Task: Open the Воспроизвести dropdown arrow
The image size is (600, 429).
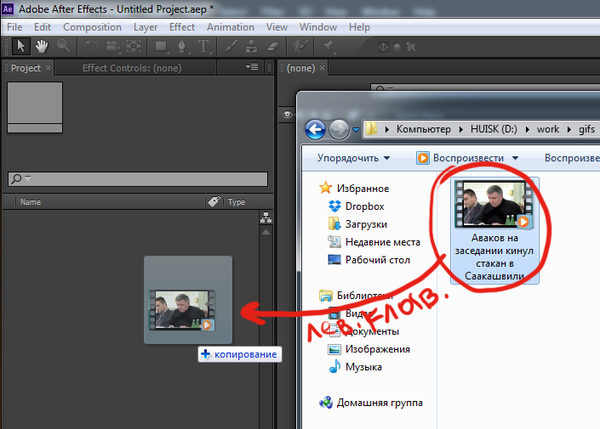Action: pos(515,158)
